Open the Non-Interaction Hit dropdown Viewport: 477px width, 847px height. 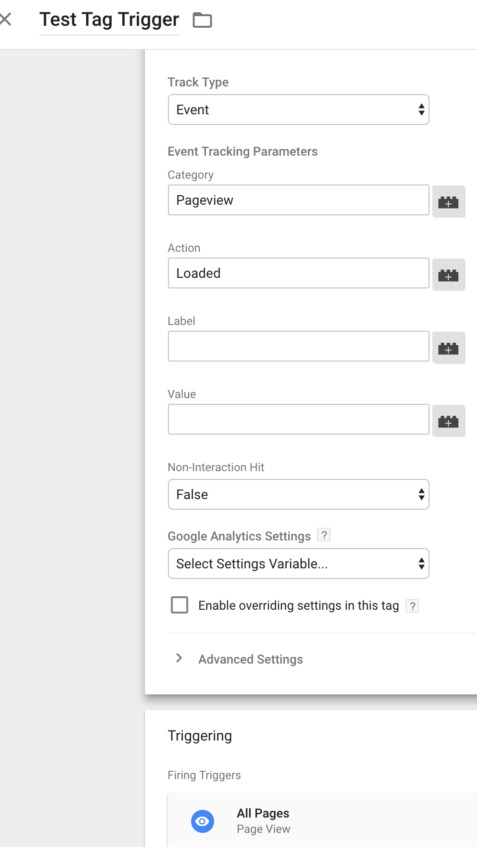pyautogui.click(x=299, y=494)
